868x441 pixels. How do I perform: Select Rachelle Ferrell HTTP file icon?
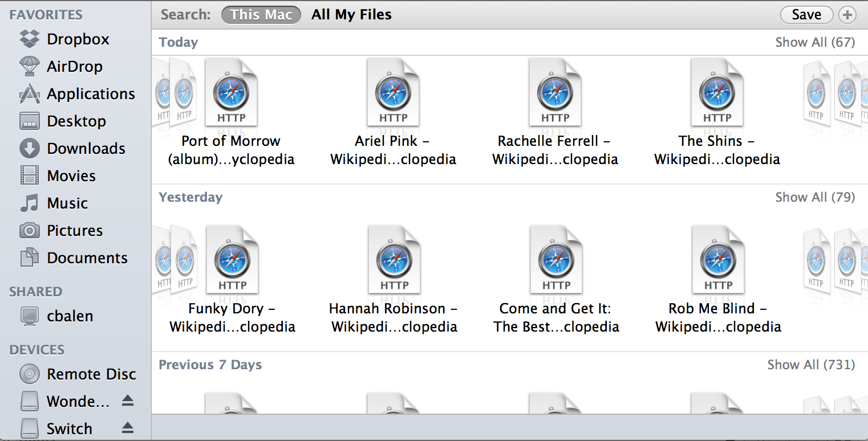coord(555,92)
